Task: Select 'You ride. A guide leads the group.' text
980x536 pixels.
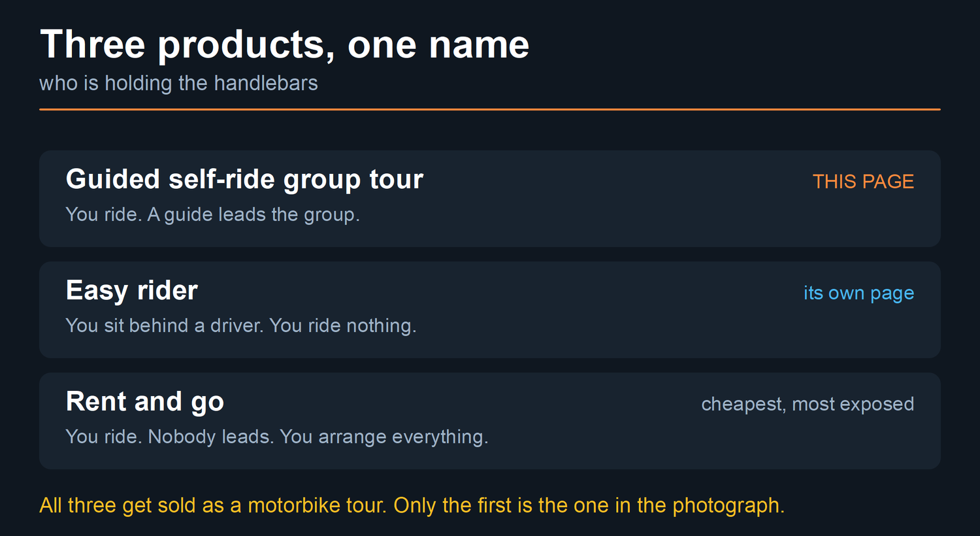Action: pyautogui.click(x=212, y=214)
